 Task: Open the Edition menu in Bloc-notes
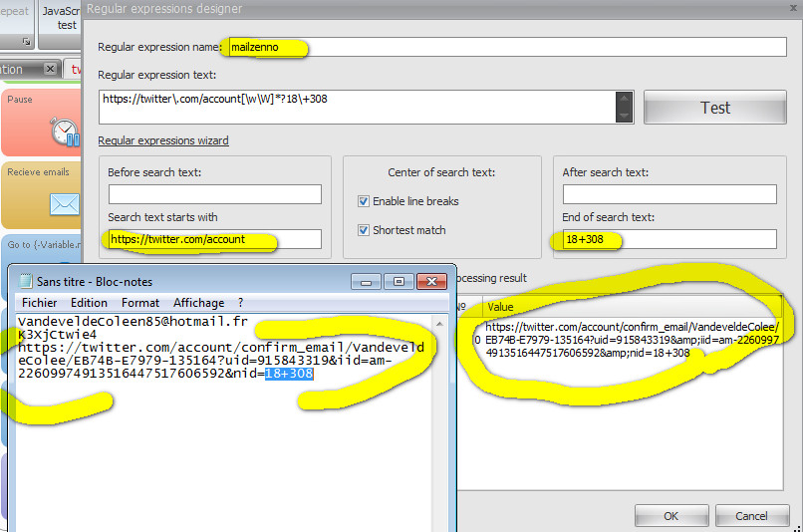89,303
